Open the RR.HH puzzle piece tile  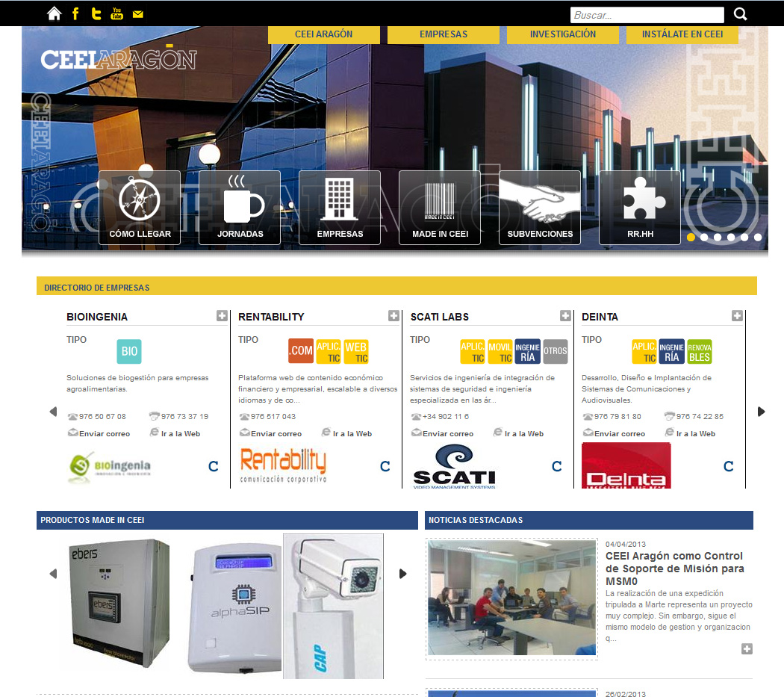coord(639,208)
